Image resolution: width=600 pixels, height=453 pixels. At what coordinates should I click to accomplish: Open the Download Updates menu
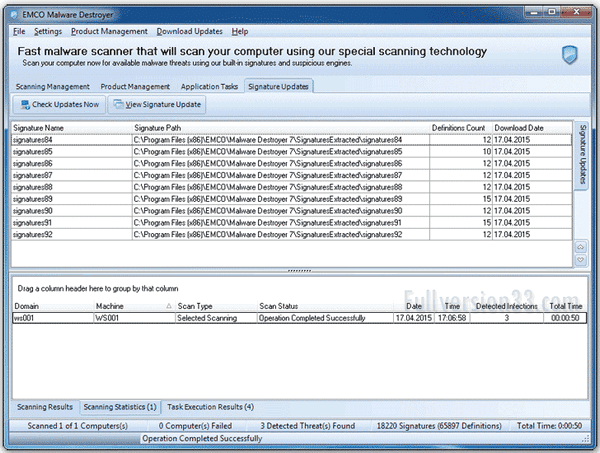(x=189, y=31)
